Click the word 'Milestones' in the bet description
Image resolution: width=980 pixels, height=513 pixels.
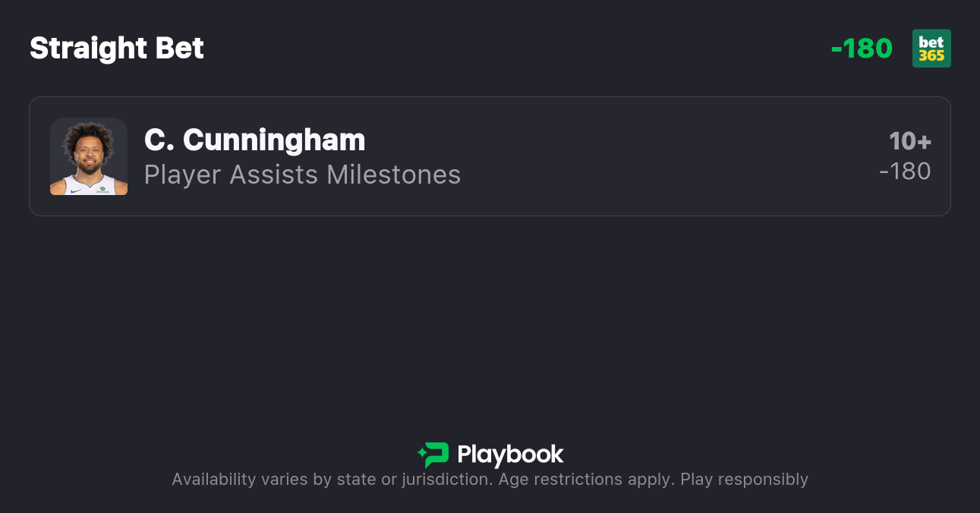coord(393,175)
